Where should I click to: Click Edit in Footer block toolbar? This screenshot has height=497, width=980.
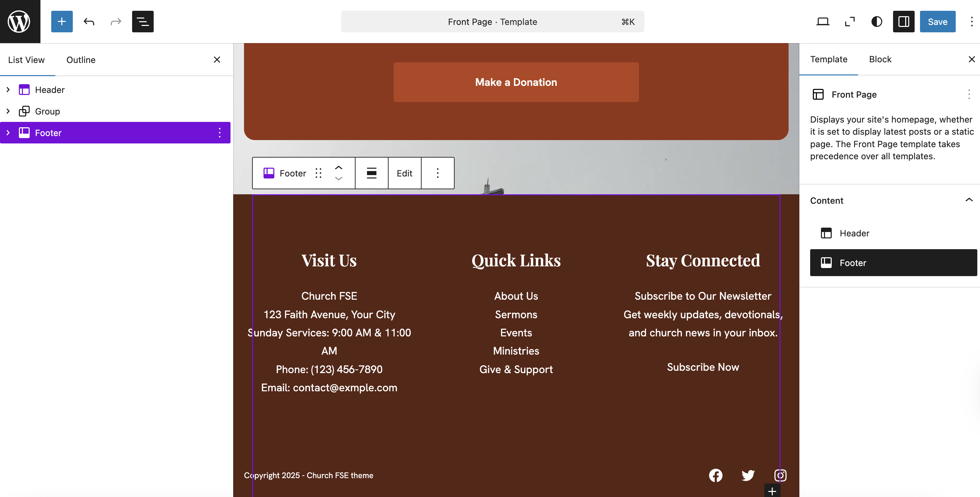coord(404,173)
